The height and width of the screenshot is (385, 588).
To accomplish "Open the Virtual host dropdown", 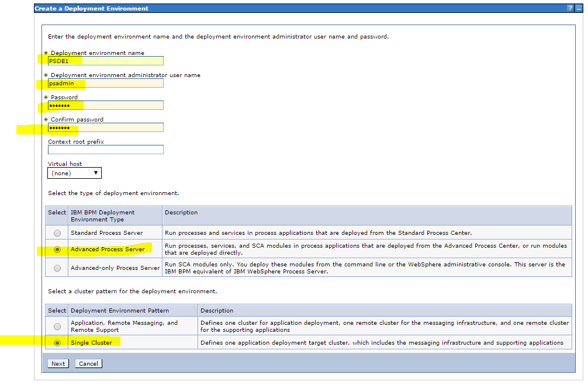I will click(x=74, y=173).
